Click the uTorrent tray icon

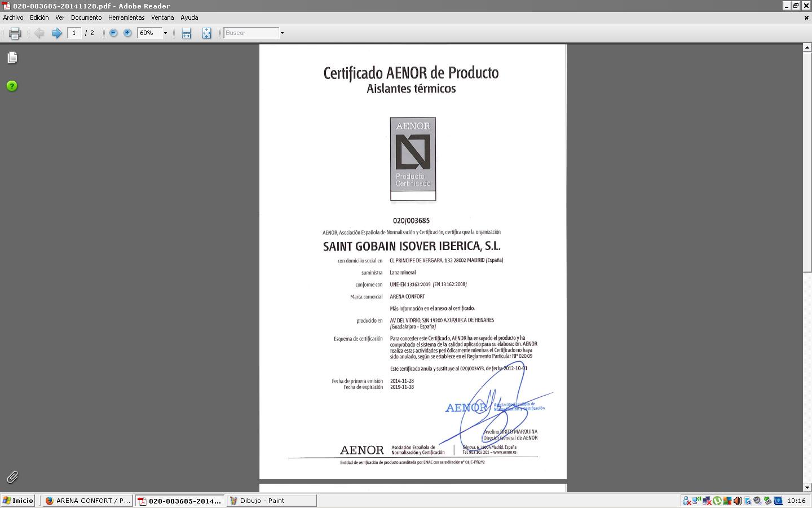pyautogui.click(x=717, y=501)
